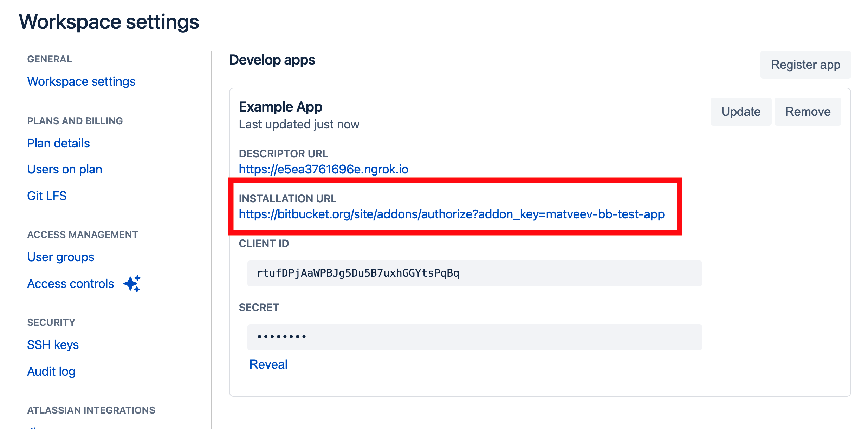Go to Users on plan

click(65, 169)
